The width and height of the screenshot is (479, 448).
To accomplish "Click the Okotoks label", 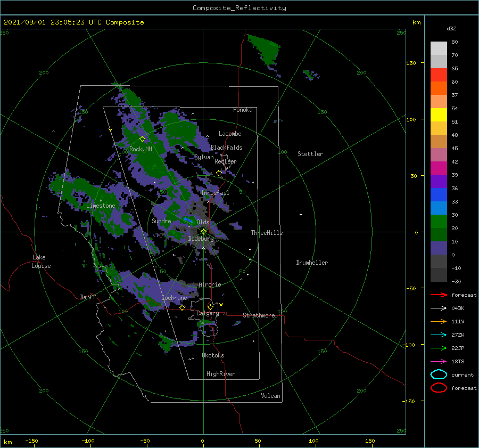I will tap(213, 355).
